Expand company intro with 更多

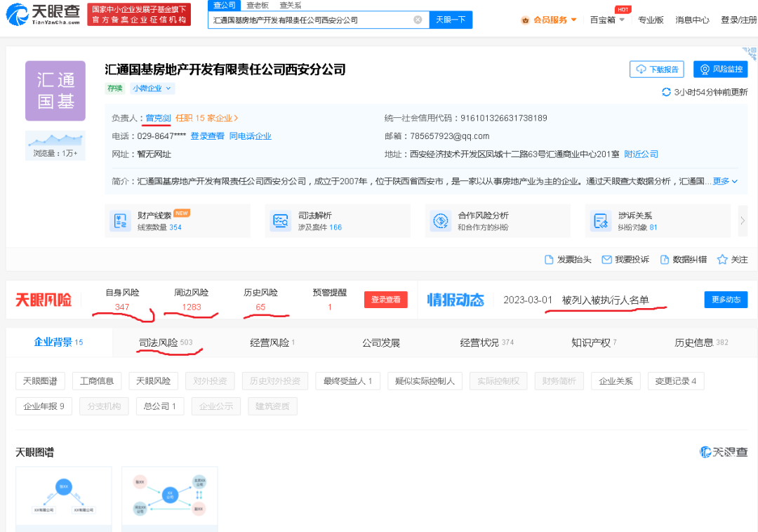tap(725, 181)
